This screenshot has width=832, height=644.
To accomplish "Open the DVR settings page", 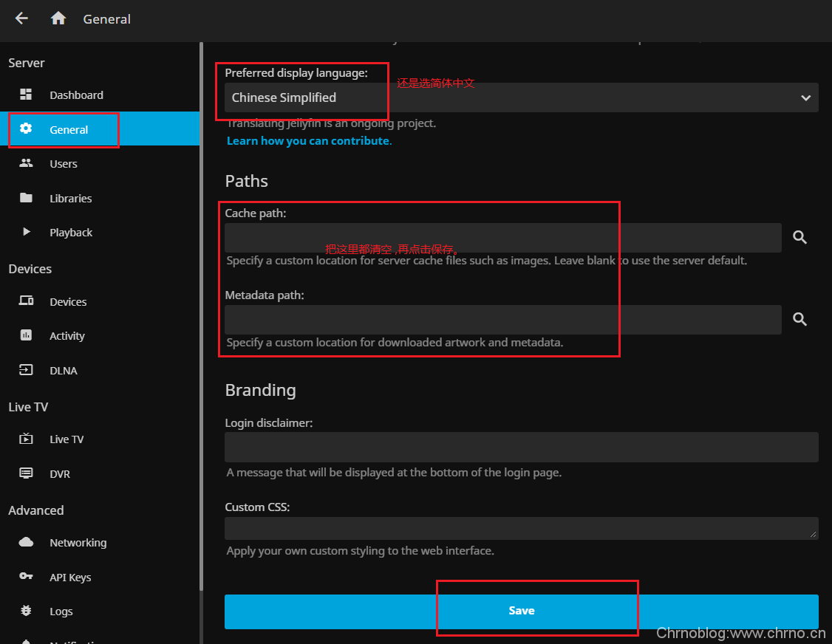I will click(x=59, y=473).
